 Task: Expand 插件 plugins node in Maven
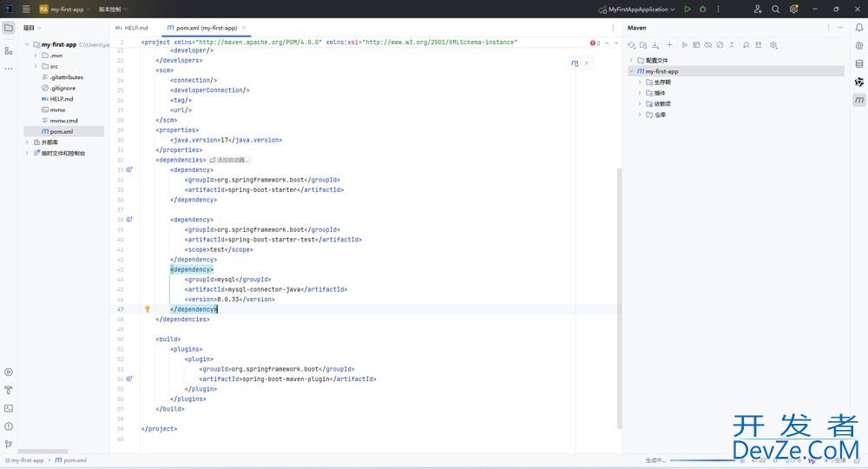click(640, 92)
